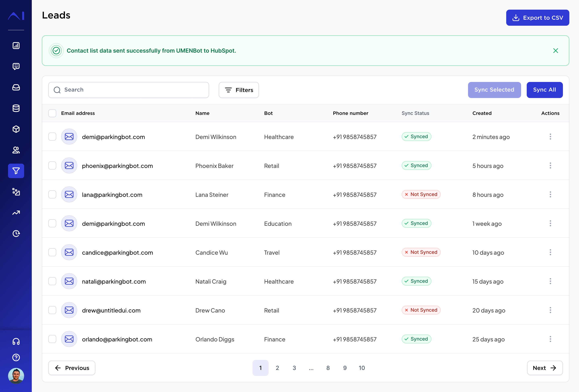Click into the Search input field

click(128, 90)
